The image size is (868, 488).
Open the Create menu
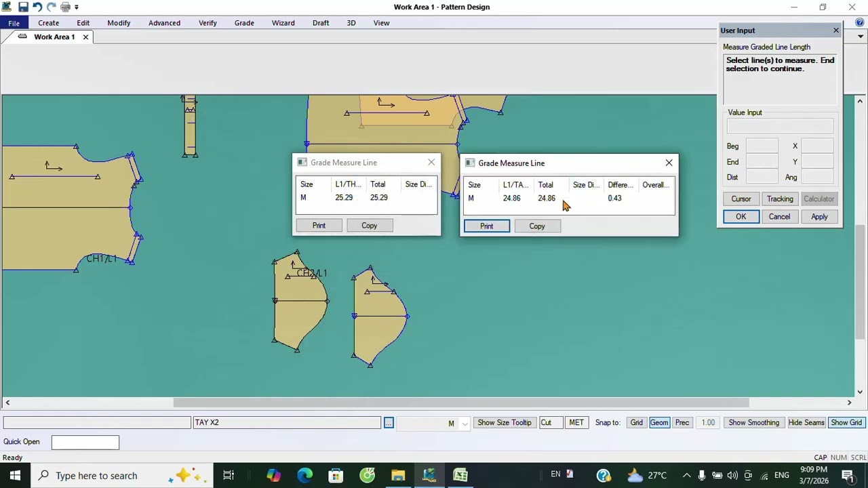48,23
